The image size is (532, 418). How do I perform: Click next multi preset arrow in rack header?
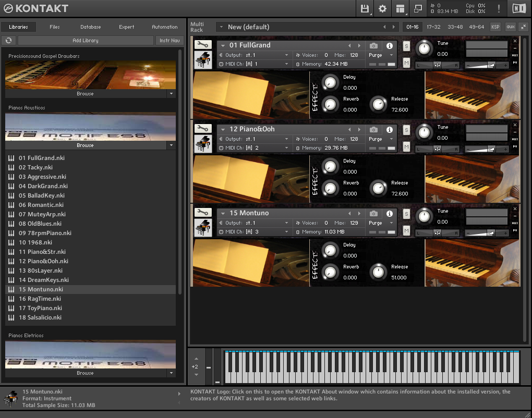coord(394,27)
